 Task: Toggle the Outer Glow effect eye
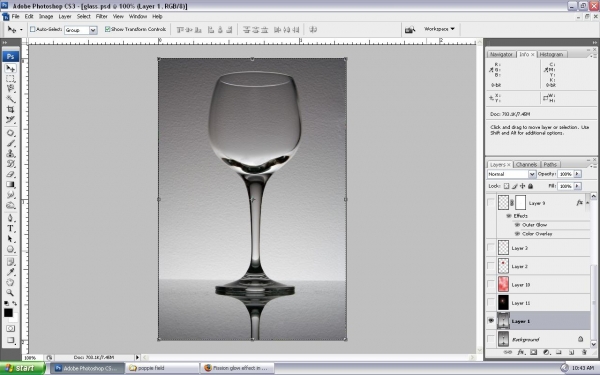517,225
